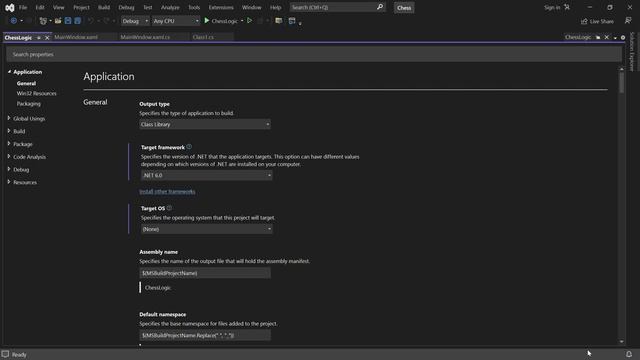Click Install other frameworks link

167,191
